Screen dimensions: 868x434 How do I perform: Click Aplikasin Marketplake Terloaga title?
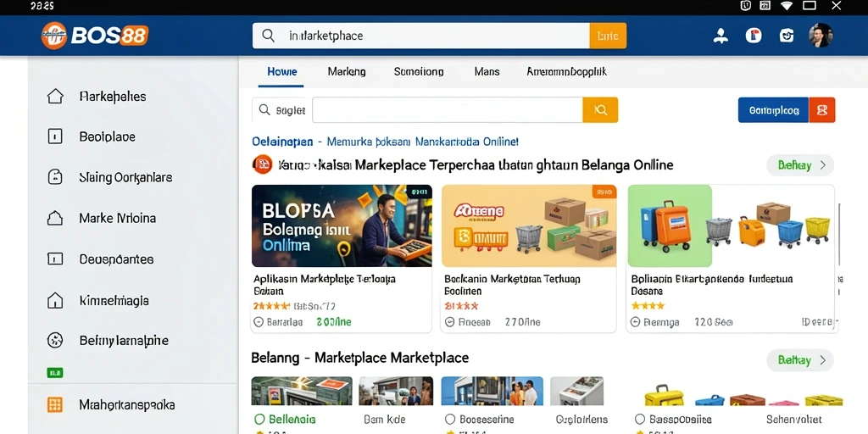(x=325, y=285)
